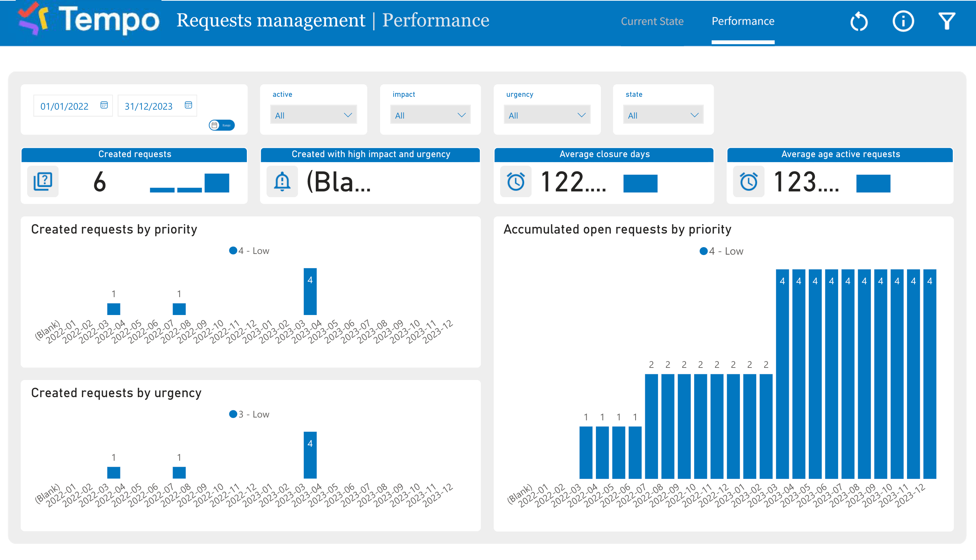
Task: Click the clock icon on Average closure days
Action: (x=516, y=181)
